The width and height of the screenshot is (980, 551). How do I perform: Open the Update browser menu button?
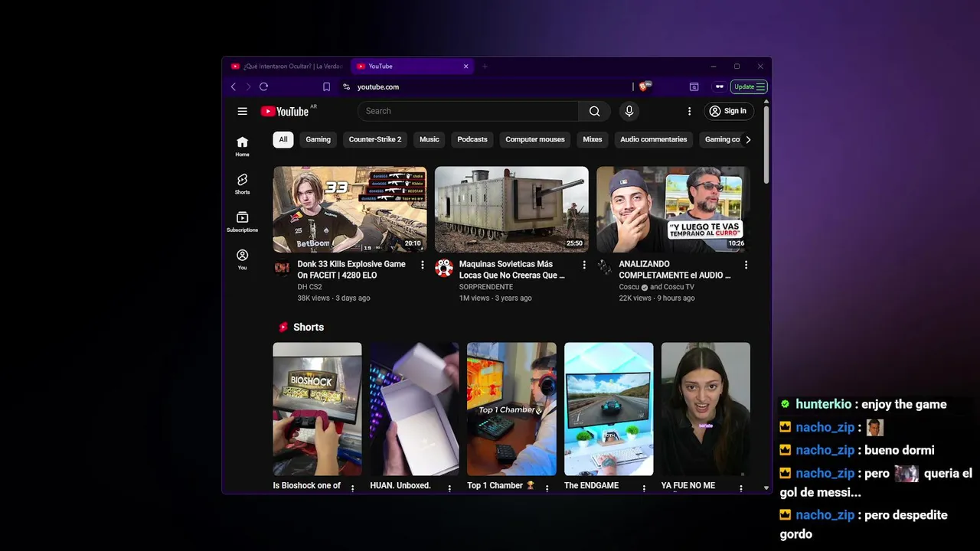(749, 86)
